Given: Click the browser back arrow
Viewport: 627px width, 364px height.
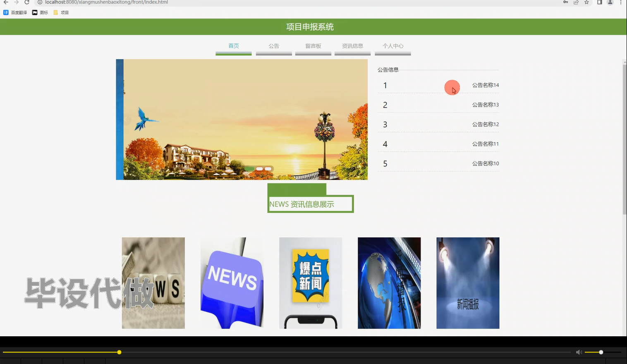Looking at the screenshot, I should pos(5,2).
